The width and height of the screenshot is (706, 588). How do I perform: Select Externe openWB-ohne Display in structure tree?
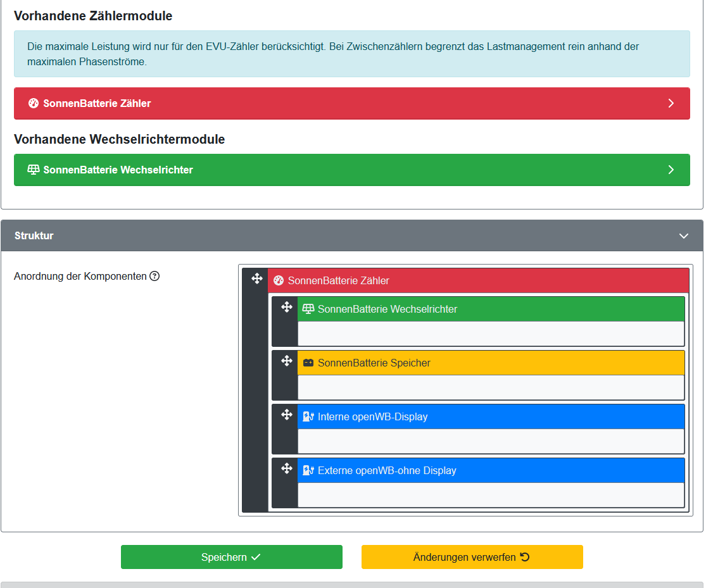click(x=491, y=470)
